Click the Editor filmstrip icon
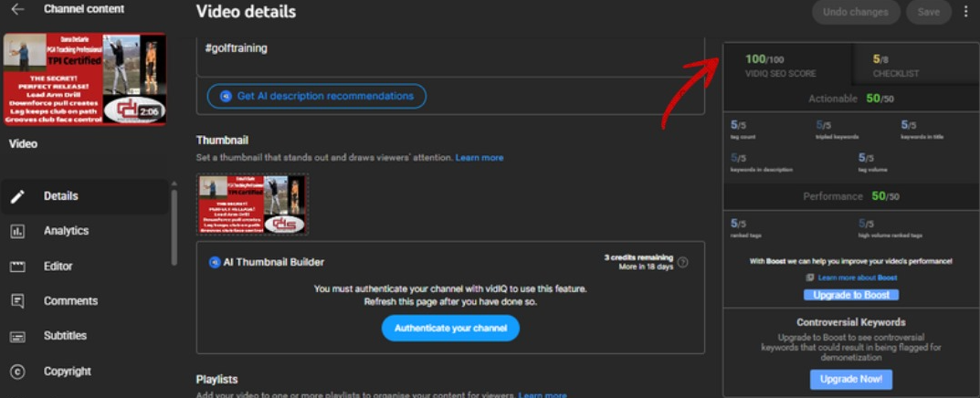This screenshot has height=398, width=980. [x=17, y=267]
